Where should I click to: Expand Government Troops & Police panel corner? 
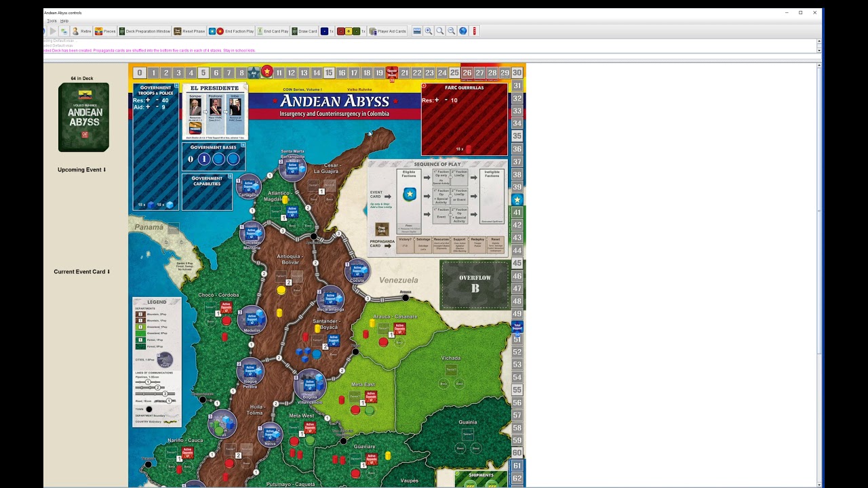point(176,85)
